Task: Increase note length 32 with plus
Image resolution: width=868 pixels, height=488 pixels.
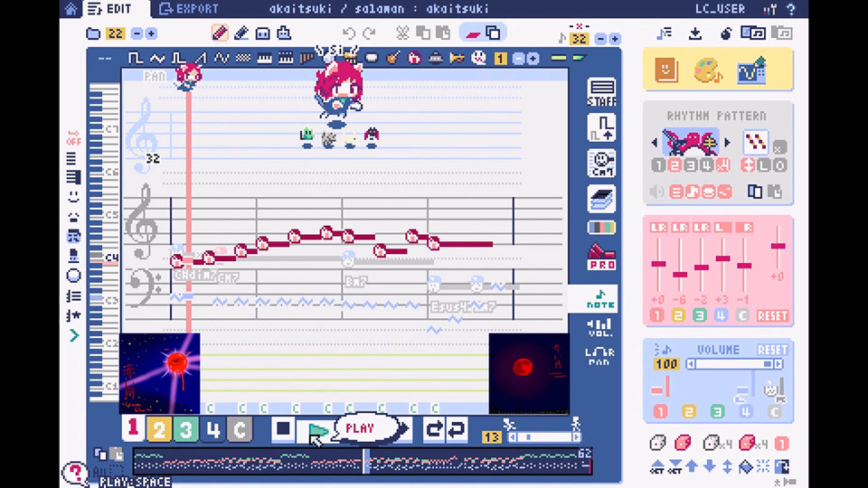Action: point(615,39)
